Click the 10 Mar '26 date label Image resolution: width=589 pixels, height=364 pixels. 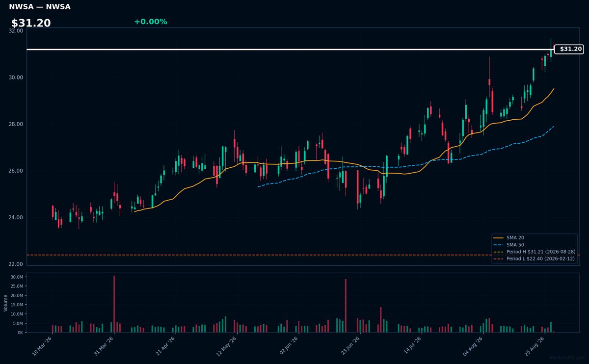[43, 346]
